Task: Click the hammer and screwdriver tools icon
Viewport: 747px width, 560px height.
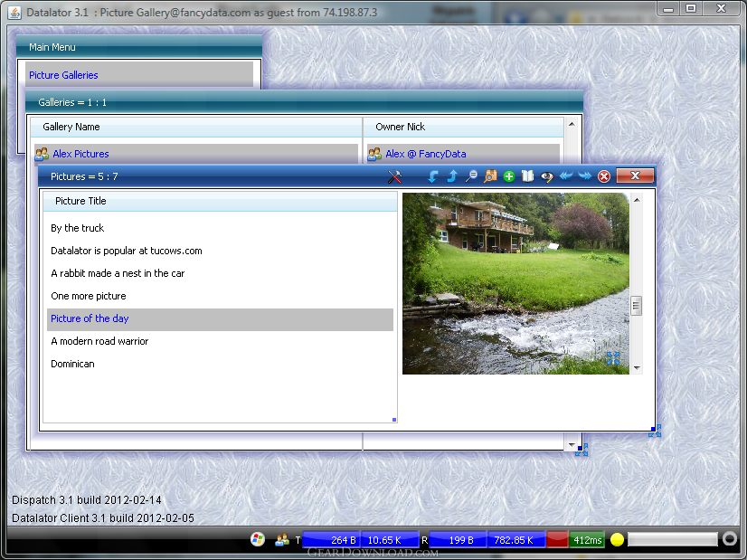Action: click(x=394, y=176)
